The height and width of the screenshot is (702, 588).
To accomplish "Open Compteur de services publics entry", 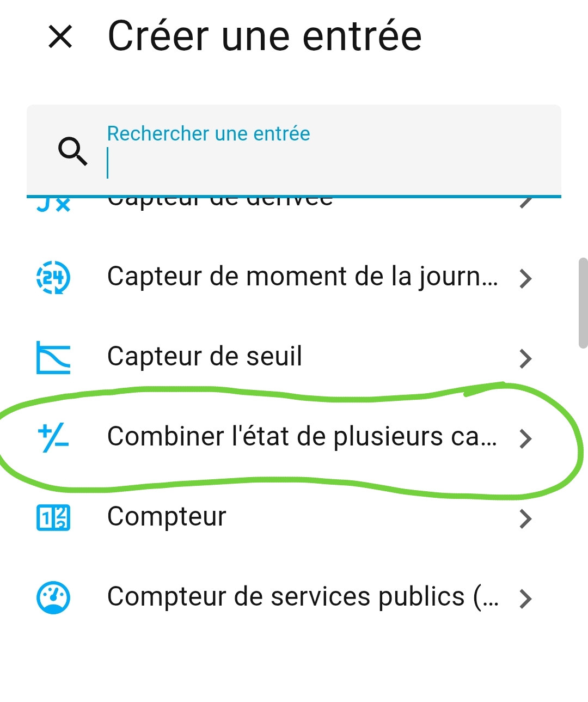I will 302,597.
